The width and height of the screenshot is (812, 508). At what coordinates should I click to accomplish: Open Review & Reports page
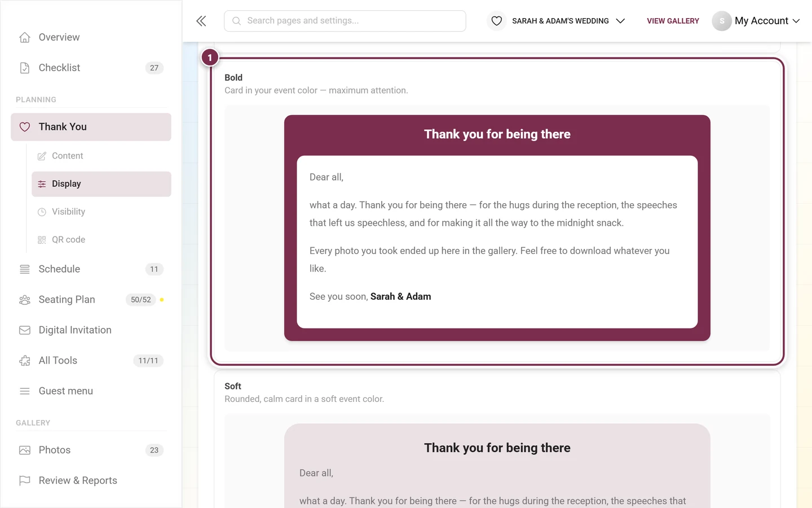tap(91, 481)
